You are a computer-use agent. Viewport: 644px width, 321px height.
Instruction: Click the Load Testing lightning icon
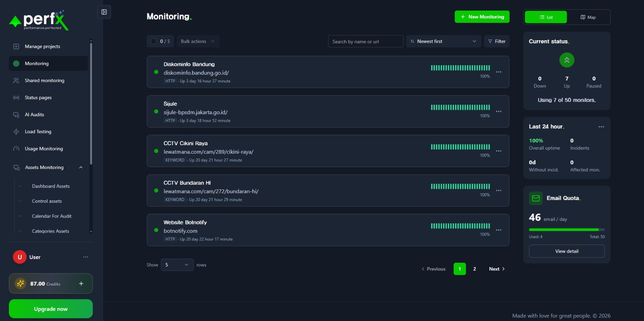[x=16, y=132]
